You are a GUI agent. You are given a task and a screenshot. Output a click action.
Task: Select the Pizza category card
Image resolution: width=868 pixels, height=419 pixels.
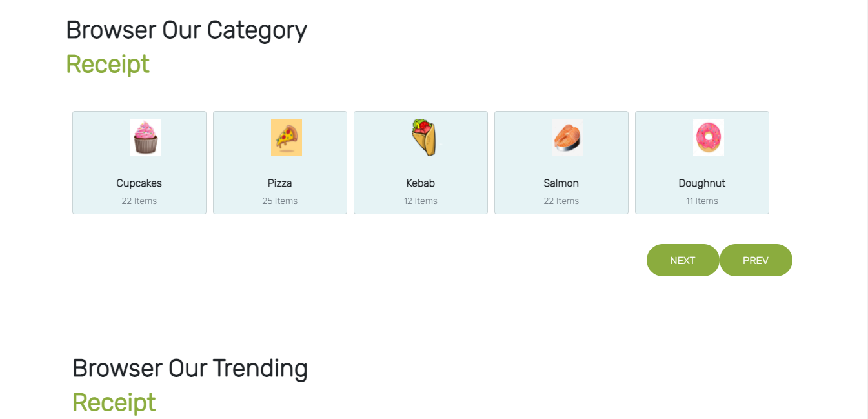[280, 161]
